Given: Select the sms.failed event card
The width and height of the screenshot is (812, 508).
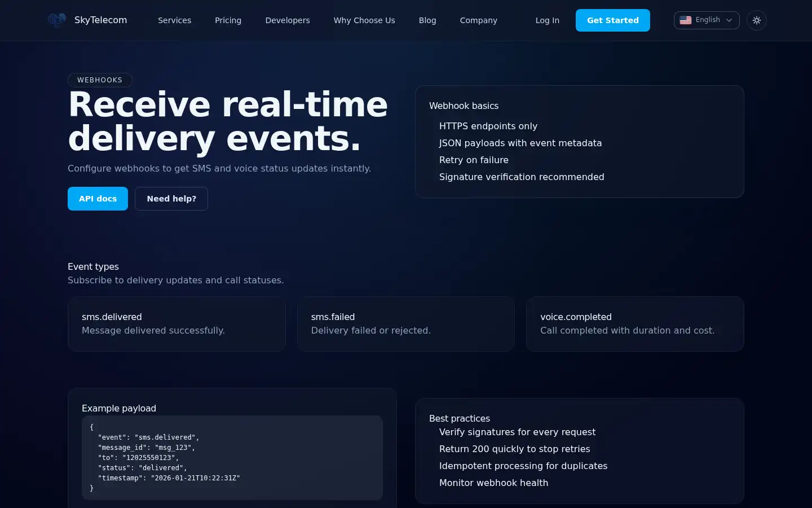Looking at the screenshot, I should pos(406,324).
